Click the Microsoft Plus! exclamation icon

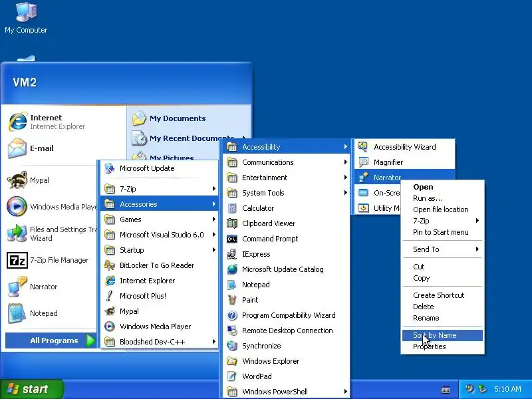point(110,296)
